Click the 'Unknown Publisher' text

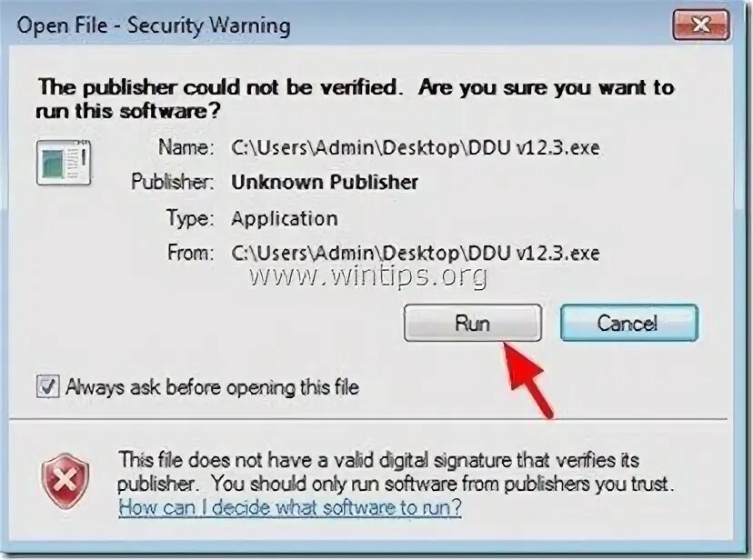[325, 182]
